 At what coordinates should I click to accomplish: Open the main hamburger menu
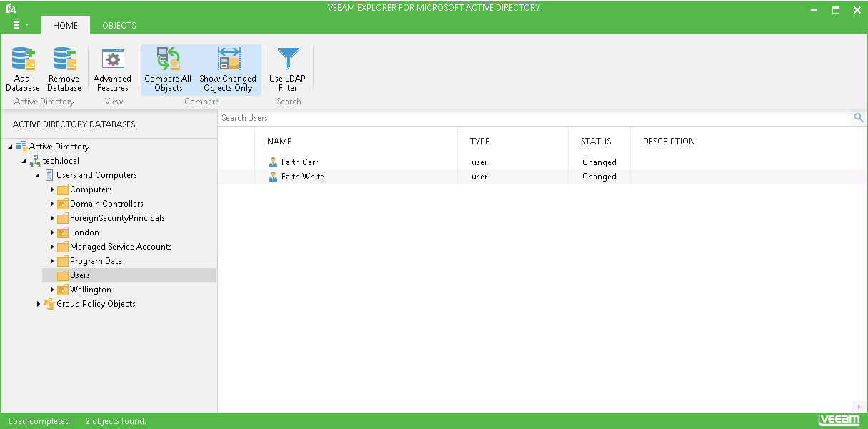click(20, 25)
